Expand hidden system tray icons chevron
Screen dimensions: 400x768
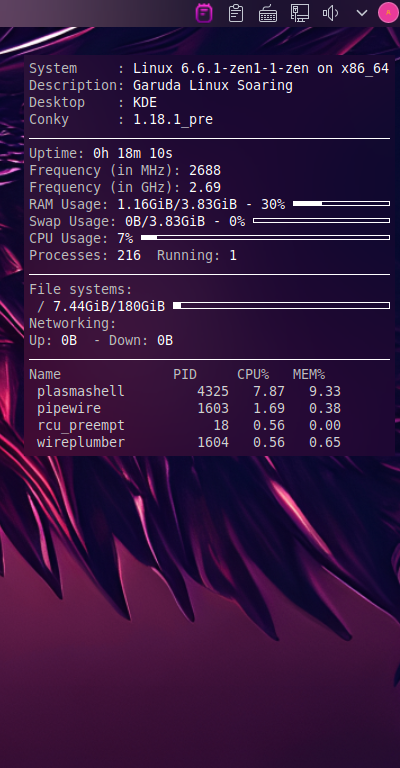[362, 13]
